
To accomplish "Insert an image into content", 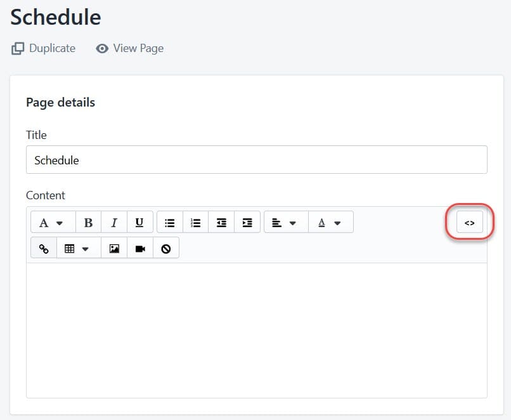I will tap(114, 249).
